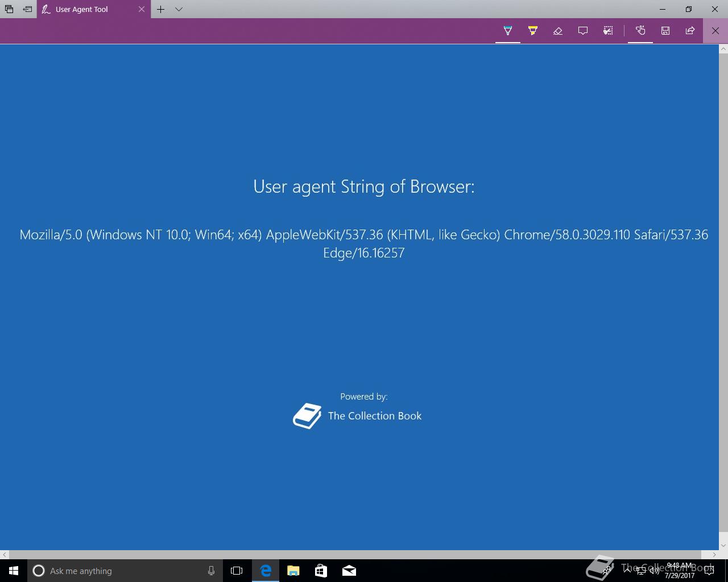
Task: Exit web note mode
Action: click(x=715, y=31)
